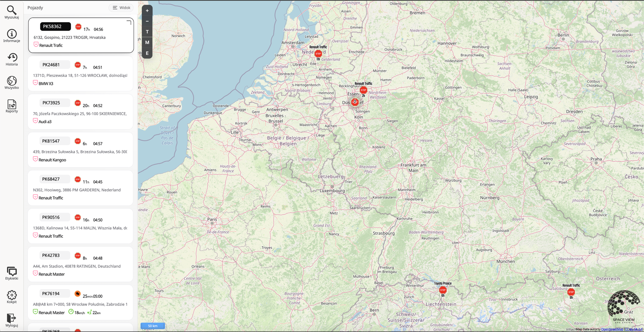Click corner marker on PK58362 card
644x332 pixels.
point(129,22)
